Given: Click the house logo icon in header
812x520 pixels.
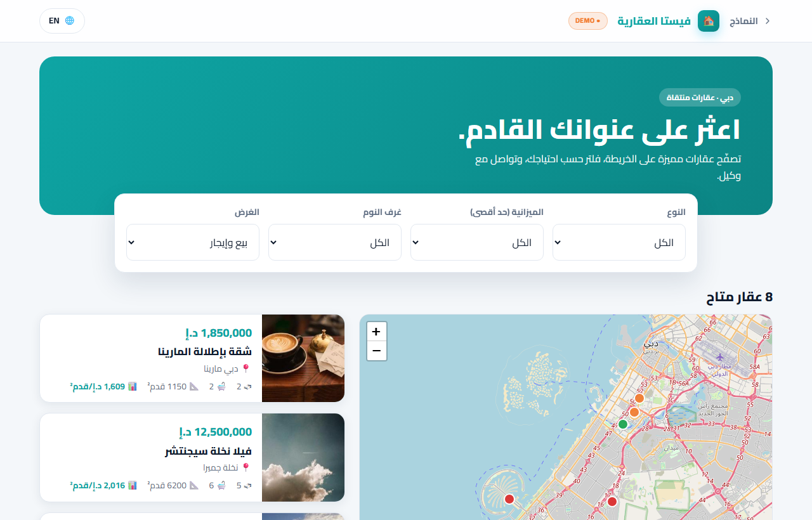Looking at the screenshot, I should tap(709, 21).
